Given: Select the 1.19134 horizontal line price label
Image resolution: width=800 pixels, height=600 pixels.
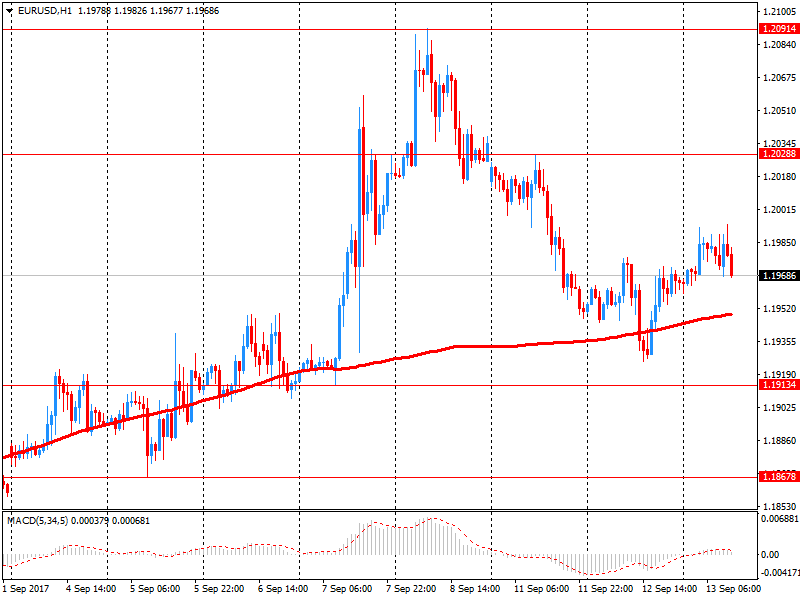Looking at the screenshot, I should click(x=779, y=385).
